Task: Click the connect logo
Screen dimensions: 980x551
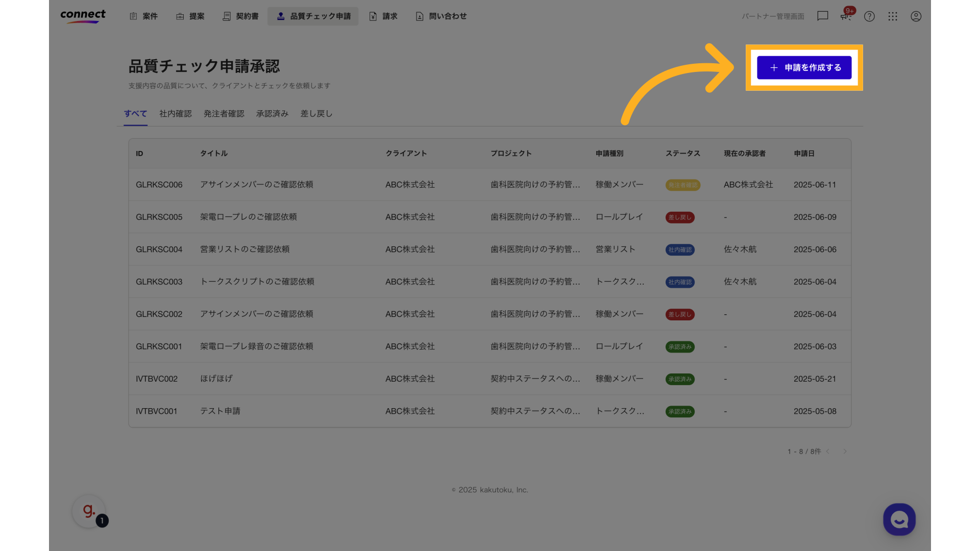Action: coord(83,16)
